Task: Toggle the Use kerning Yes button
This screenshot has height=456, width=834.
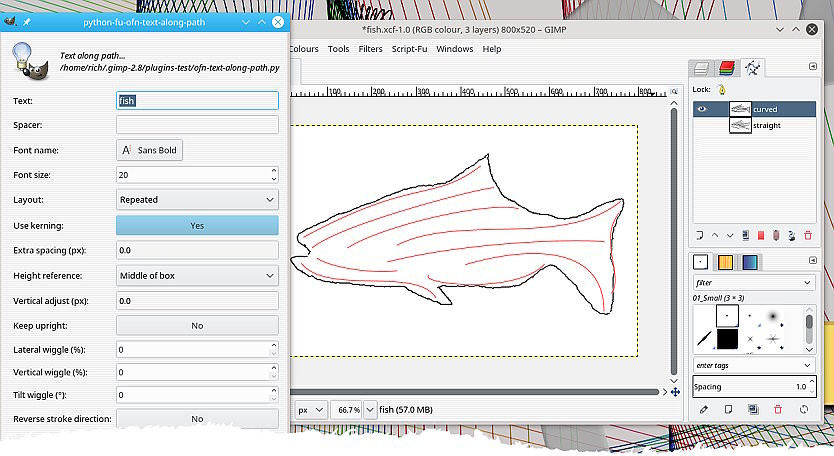Action: point(197,226)
